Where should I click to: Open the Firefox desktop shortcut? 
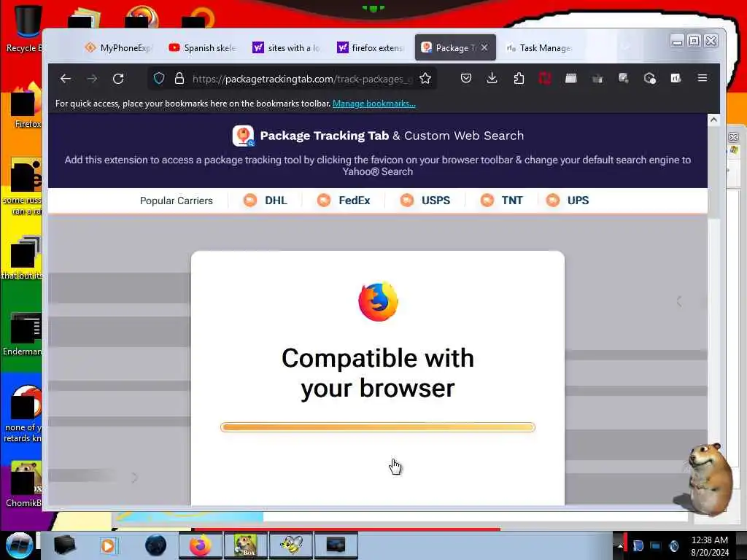coord(25,106)
